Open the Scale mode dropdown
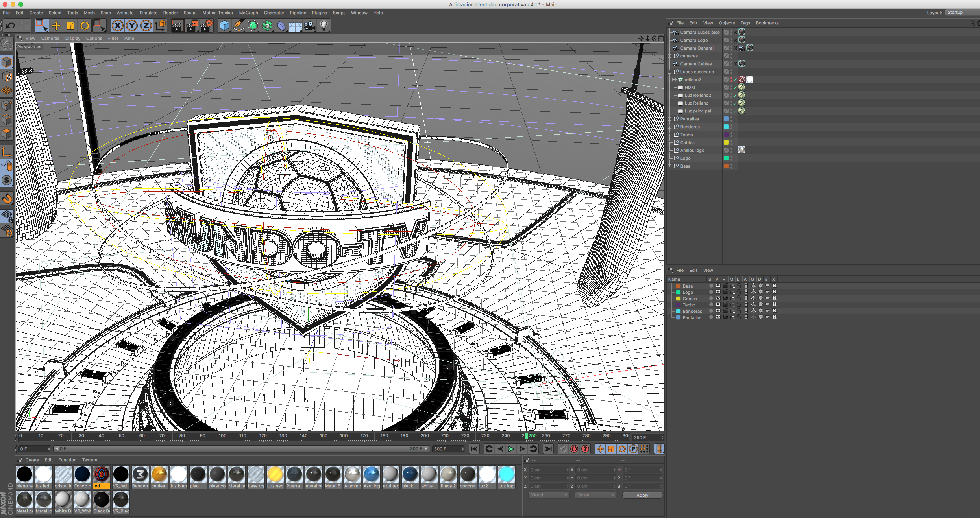The width and height of the screenshot is (980, 518). click(x=595, y=495)
